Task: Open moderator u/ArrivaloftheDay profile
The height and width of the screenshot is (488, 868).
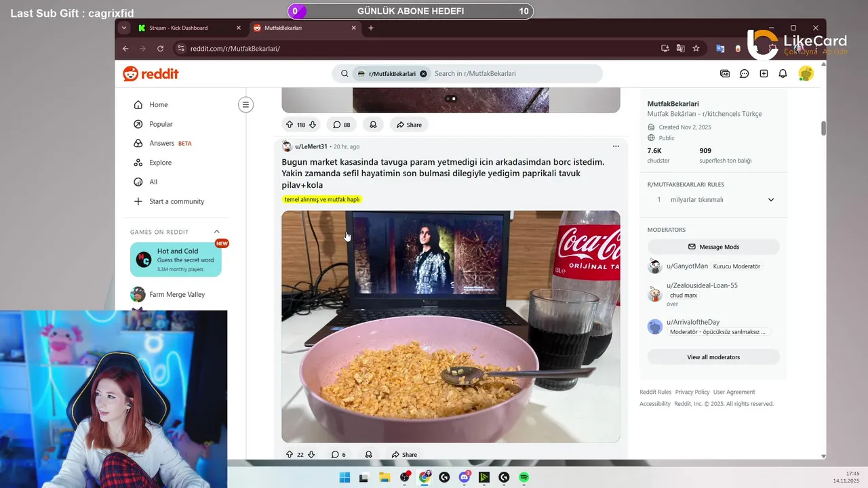Action: 693,322
